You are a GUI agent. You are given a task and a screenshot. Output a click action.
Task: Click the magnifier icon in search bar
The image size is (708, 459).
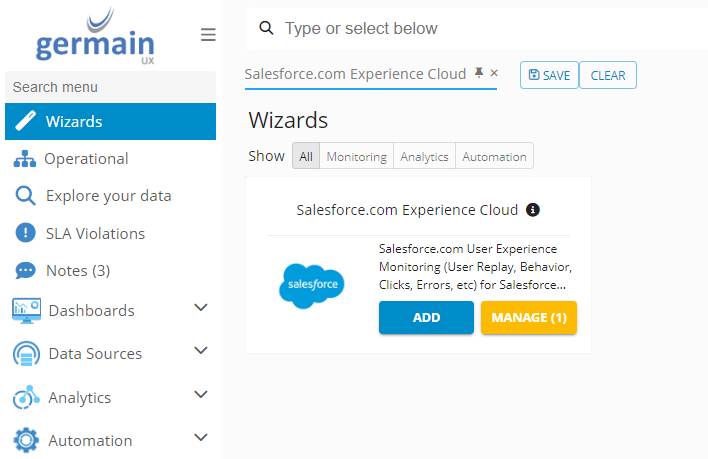click(266, 28)
